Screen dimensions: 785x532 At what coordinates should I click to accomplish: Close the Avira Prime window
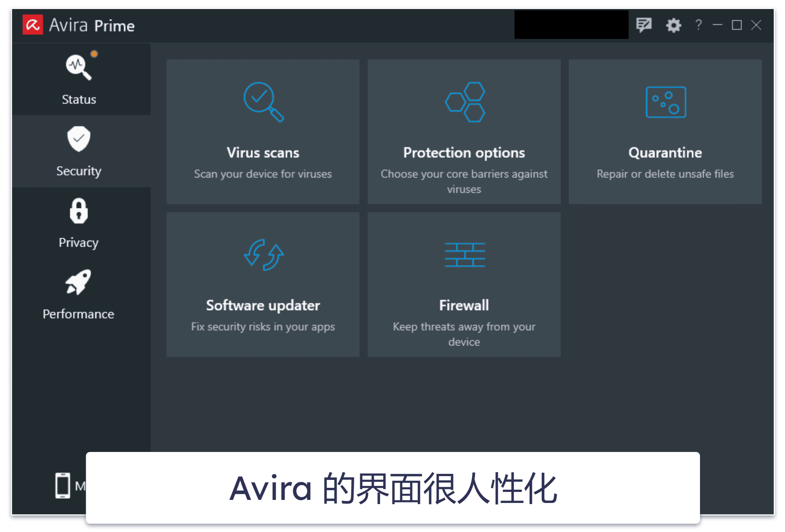756,25
